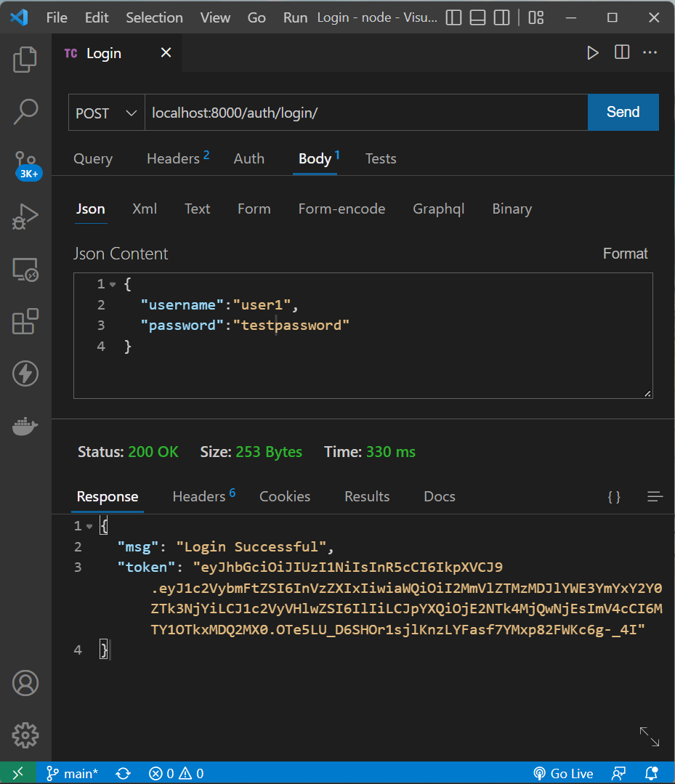
Task: Split the editor using the split icon
Action: pyautogui.click(x=621, y=52)
